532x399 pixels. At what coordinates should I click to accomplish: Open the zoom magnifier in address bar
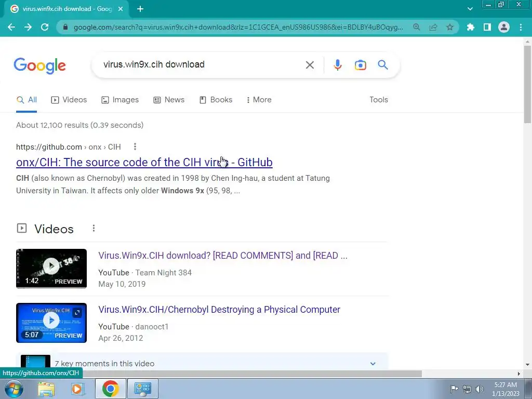(x=416, y=27)
